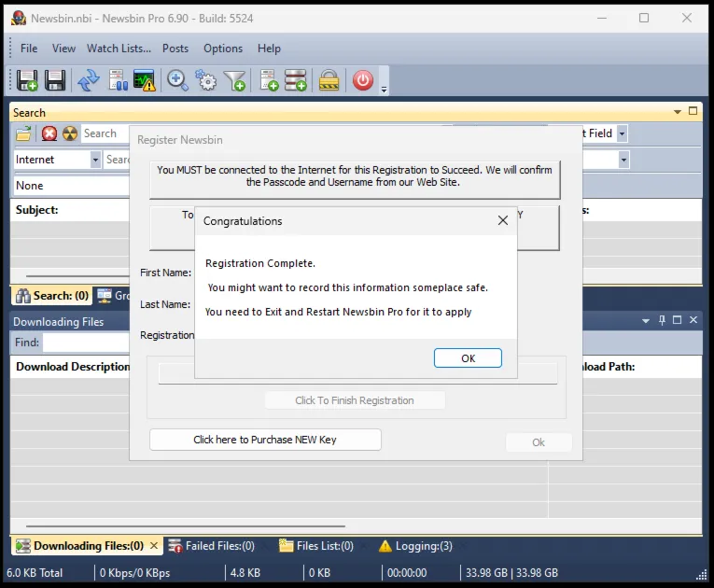The height and width of the screenshot is (588, 714).
Task: Open Search panel menu down-arrow
Action: tap(677, 112)
